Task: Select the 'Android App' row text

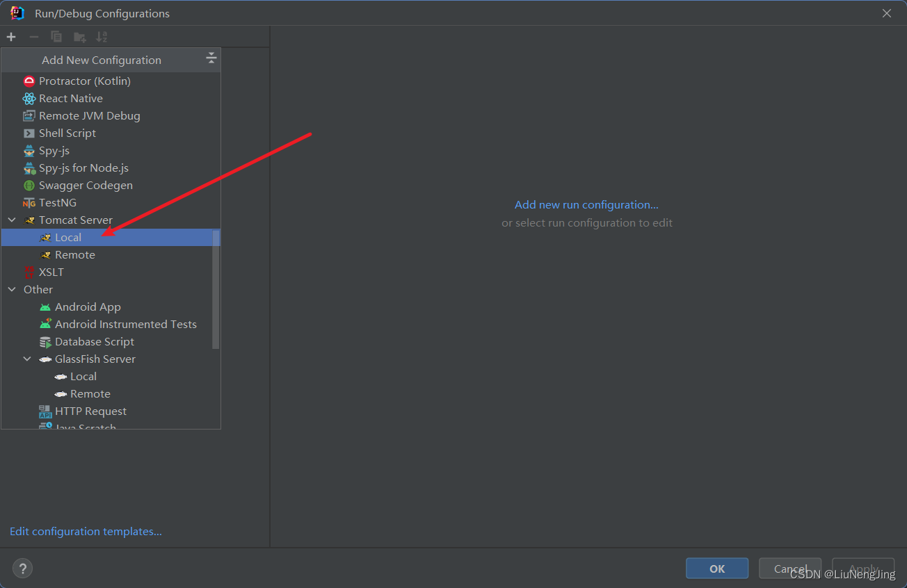Action: pos(88,307)
